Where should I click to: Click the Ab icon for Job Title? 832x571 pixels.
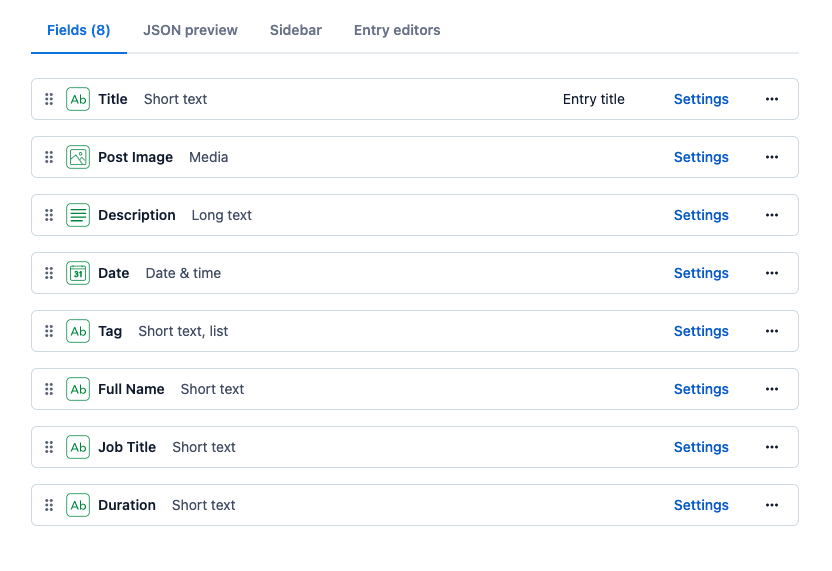(x=78, y=447)
